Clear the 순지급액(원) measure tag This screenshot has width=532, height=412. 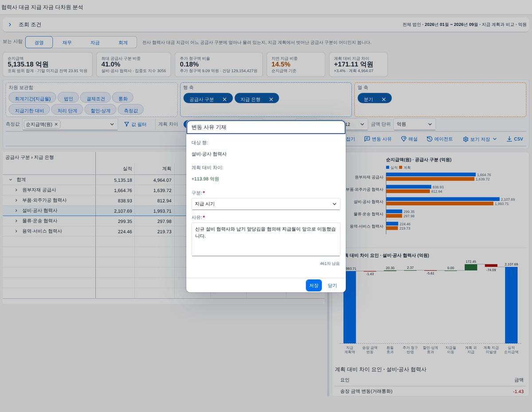pyautogui.click(x=56, y=124)
